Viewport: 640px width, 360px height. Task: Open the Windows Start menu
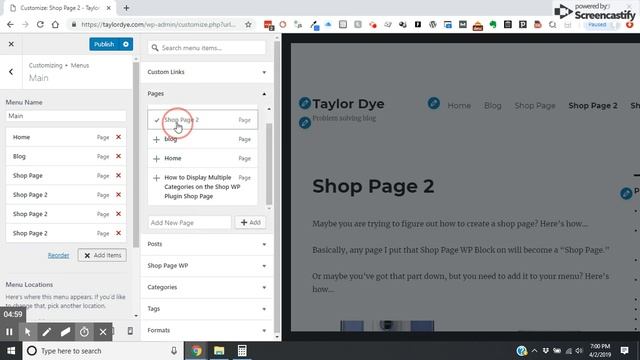pyautogui.click(x=11, y=351)
